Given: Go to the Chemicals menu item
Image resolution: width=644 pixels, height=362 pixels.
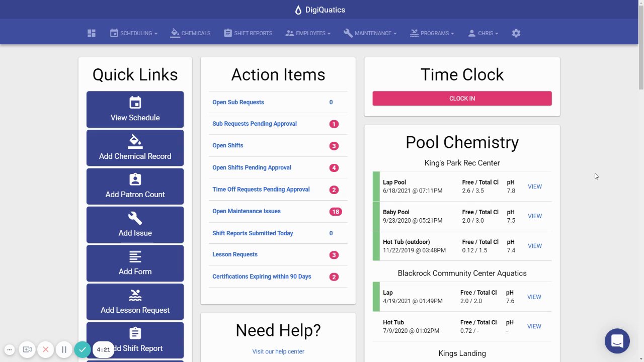Looking at the screenshot, I should (x=190, y=33).
